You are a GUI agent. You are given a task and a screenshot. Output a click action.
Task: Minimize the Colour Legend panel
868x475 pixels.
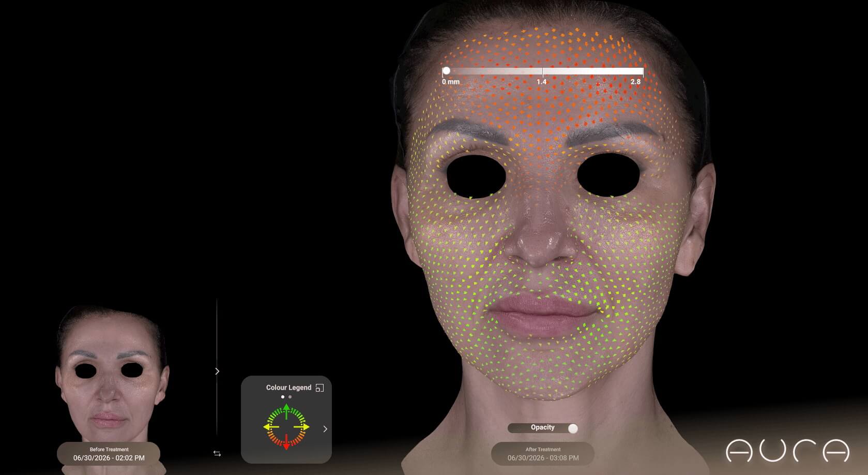click(x=319, y=388)
